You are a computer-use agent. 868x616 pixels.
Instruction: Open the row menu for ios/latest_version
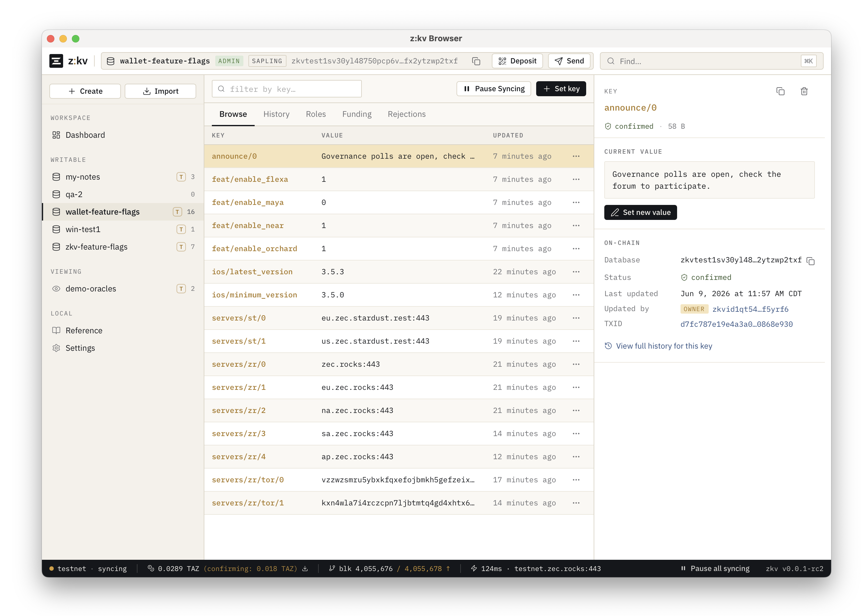tap(576, 272)
